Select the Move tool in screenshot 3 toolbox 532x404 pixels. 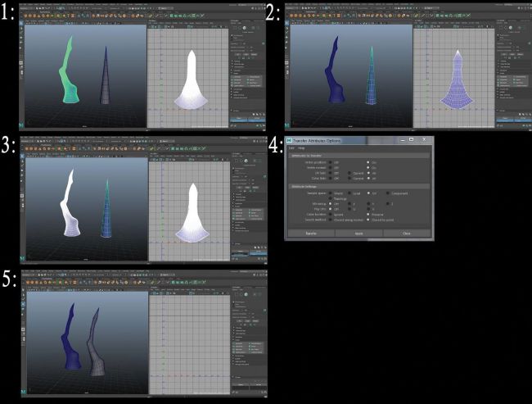pyautogui.click(x=22, y=170)
